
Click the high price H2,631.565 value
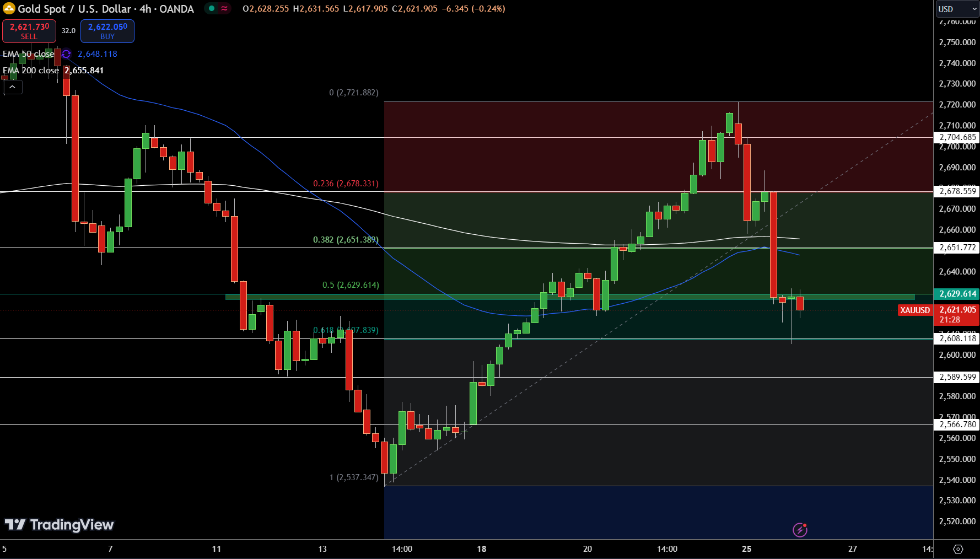[316, 9]
